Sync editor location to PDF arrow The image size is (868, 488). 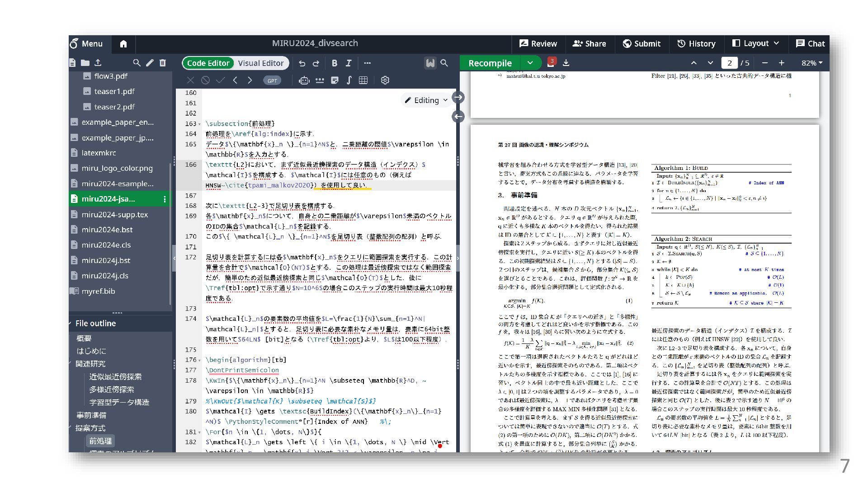[458, 97]
